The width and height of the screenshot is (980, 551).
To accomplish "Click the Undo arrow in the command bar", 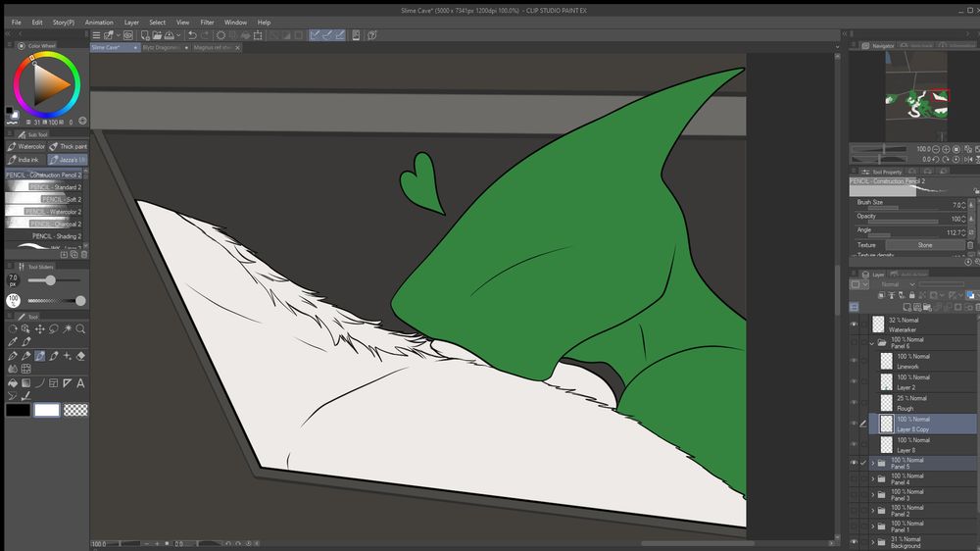I will 192,35.
